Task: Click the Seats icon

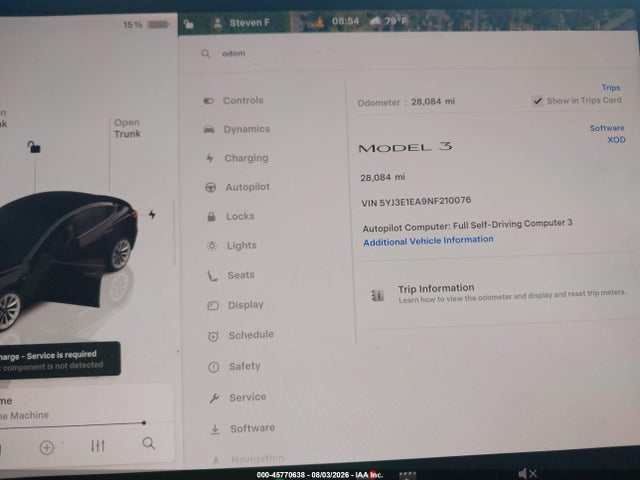Action: click(x=212, y=276)
